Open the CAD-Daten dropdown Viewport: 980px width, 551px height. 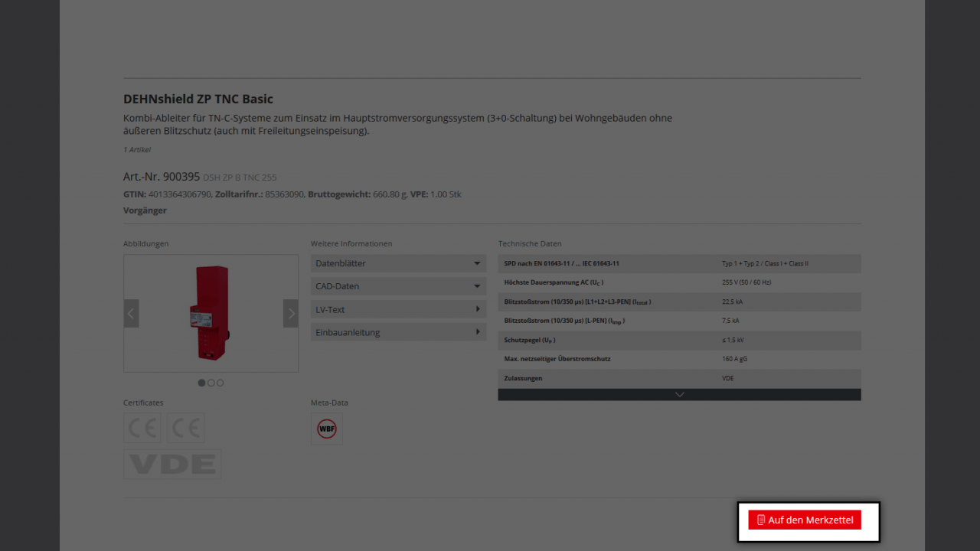pos(398,286)
